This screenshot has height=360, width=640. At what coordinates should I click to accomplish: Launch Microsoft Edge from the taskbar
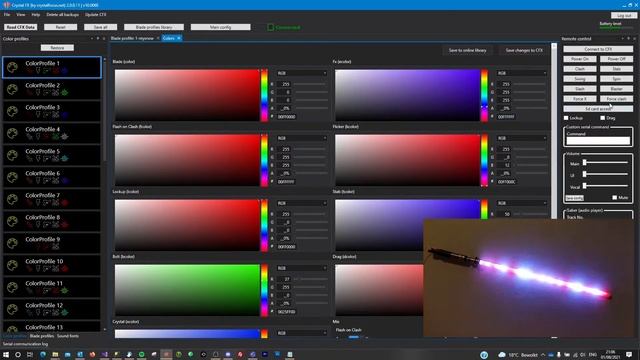pyautogui.click(x=43, y=355)
